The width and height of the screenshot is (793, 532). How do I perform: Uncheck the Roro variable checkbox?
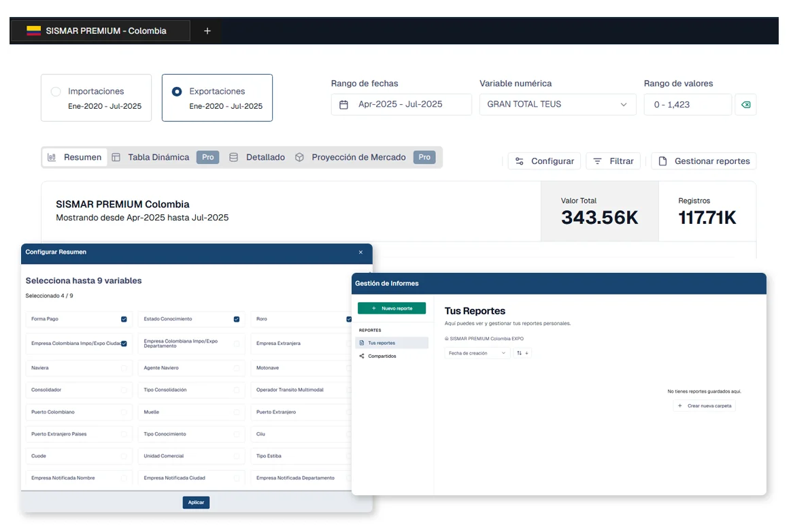point(348,319)
